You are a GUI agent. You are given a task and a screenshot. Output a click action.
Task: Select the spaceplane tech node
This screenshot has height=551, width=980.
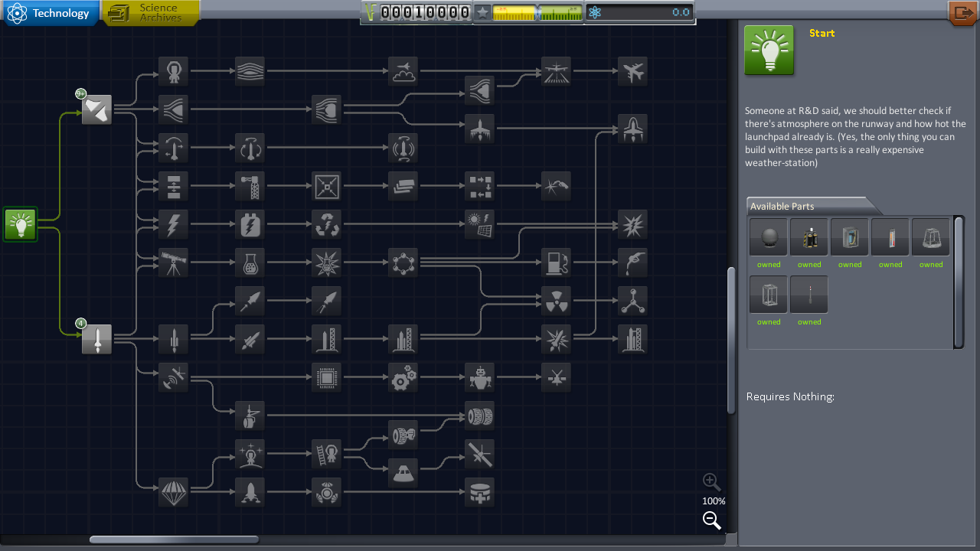(479, 129)
